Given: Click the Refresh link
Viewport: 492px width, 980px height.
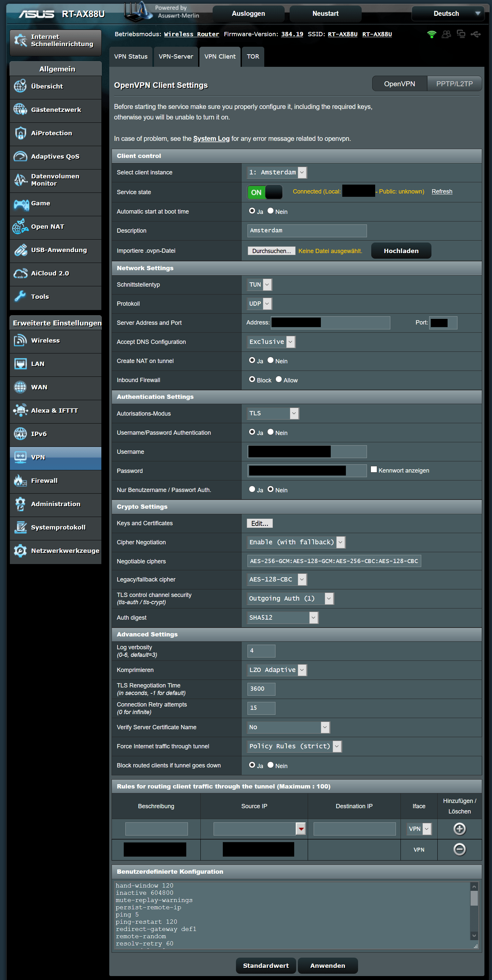Looking at the screenshot, I should click(x=442, y=191).
